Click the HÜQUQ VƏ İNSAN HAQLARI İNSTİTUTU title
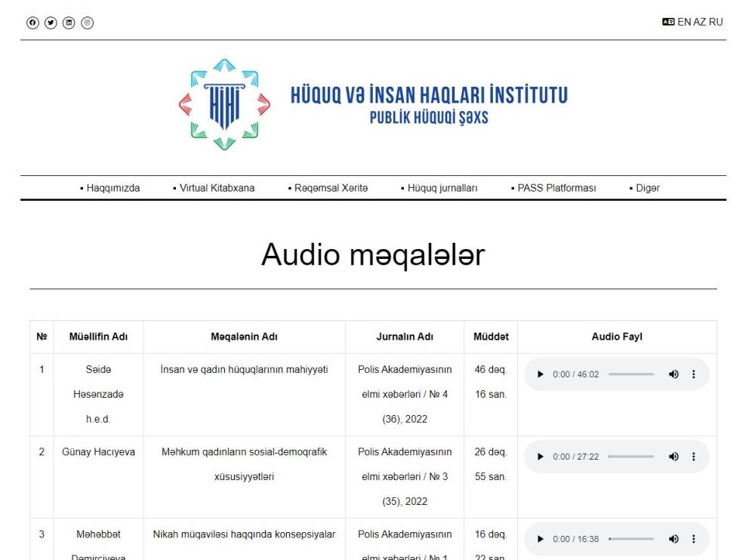Viewport: 755px width, 560px height. pos(429,95)
